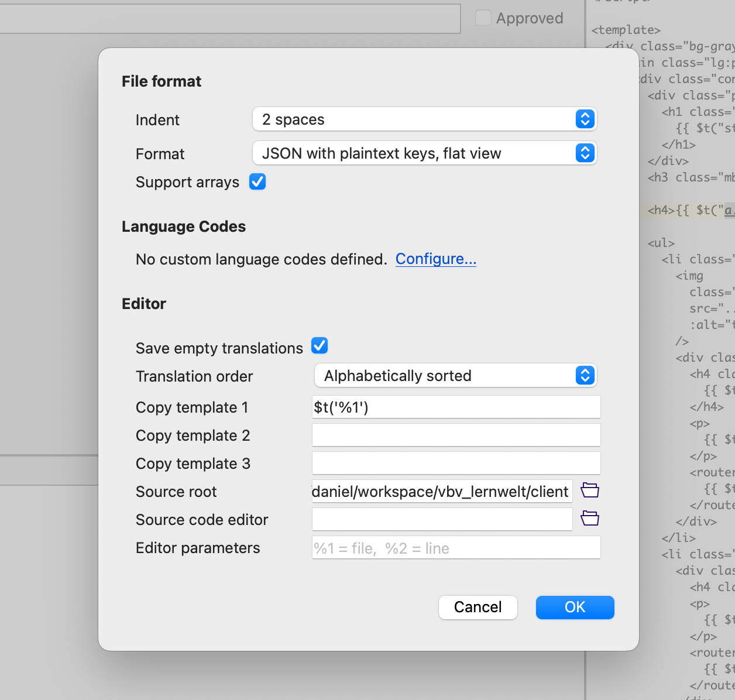Click the Indent dropdown stepper arrows
Image resolution: width=735 pixels, height=700 pixels.
tap(585, 119)
